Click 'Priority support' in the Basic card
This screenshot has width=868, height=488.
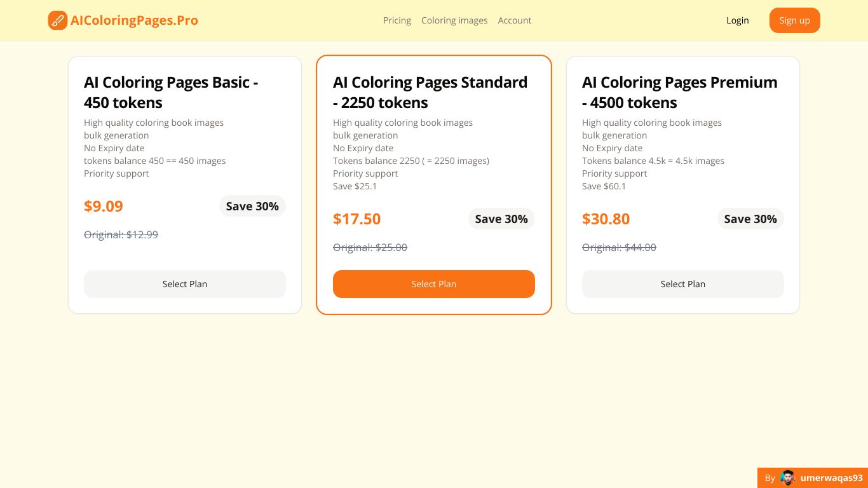pos(116,173)
